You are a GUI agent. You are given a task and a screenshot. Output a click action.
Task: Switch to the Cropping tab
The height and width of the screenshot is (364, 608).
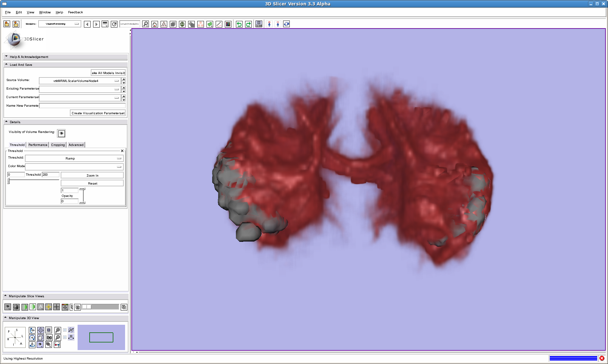tap(58, 145)
